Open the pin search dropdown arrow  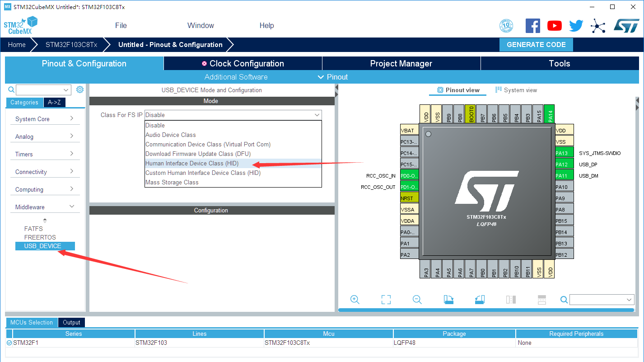tap(630, 300)
